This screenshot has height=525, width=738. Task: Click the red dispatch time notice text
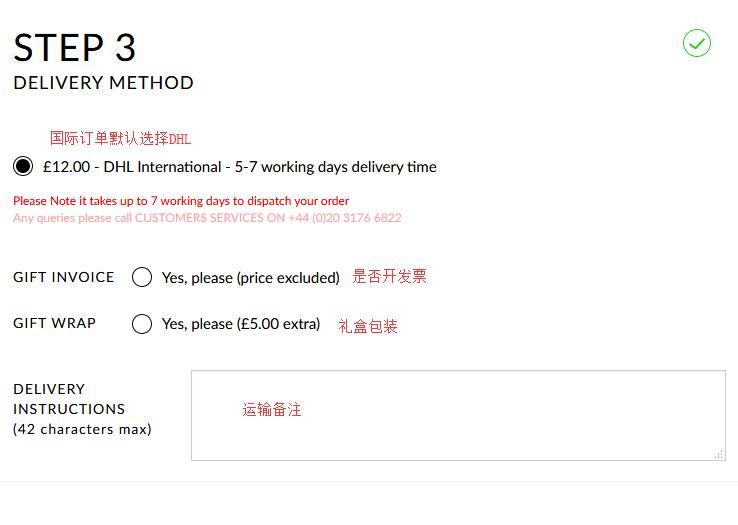point(181,201)
